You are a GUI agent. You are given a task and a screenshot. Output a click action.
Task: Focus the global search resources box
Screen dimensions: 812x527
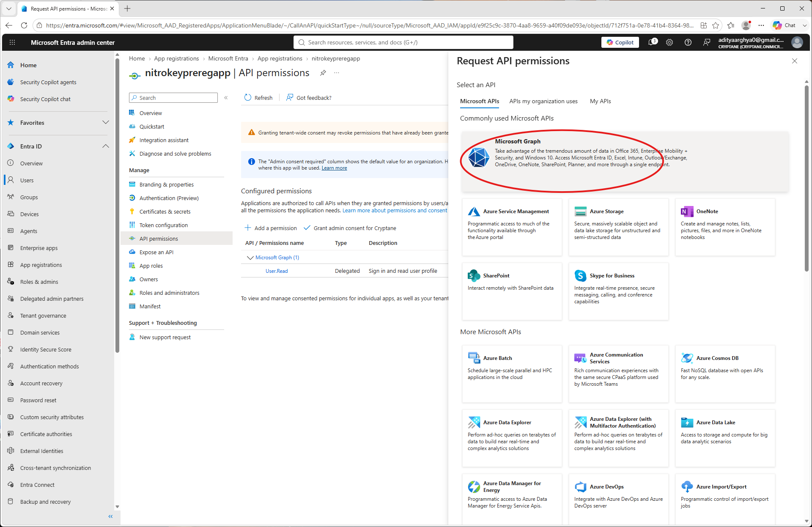point(403,42)
